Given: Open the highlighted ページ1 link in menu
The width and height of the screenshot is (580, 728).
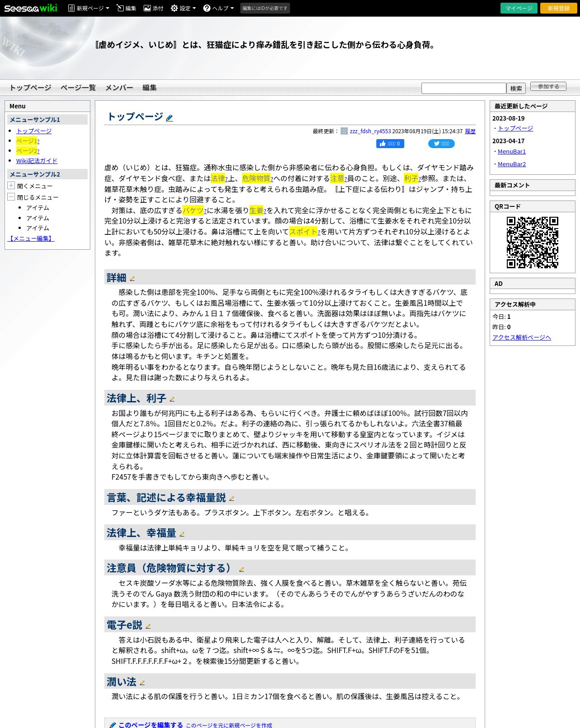Looking at the screenshot, I should tap(28, 141).
